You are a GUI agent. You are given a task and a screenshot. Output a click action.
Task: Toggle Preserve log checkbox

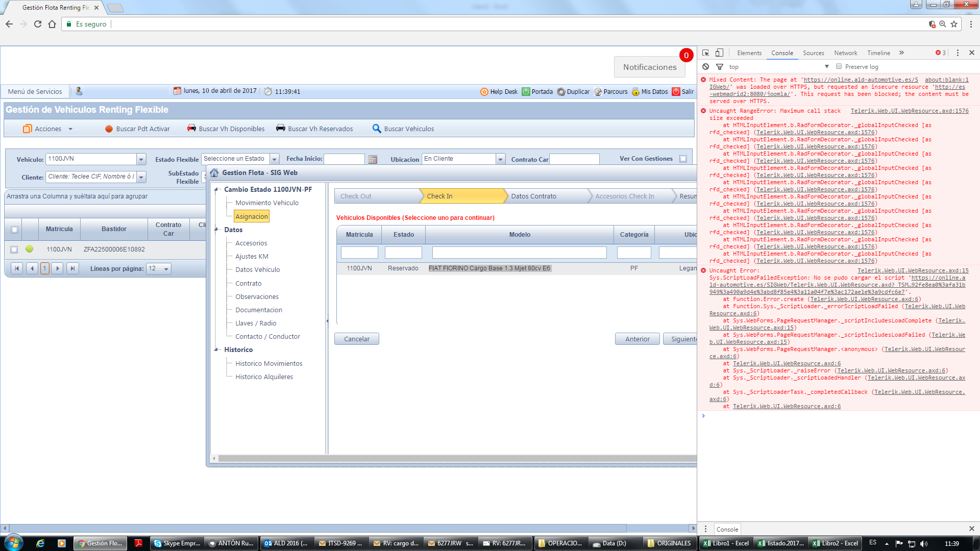coord(839,67)
